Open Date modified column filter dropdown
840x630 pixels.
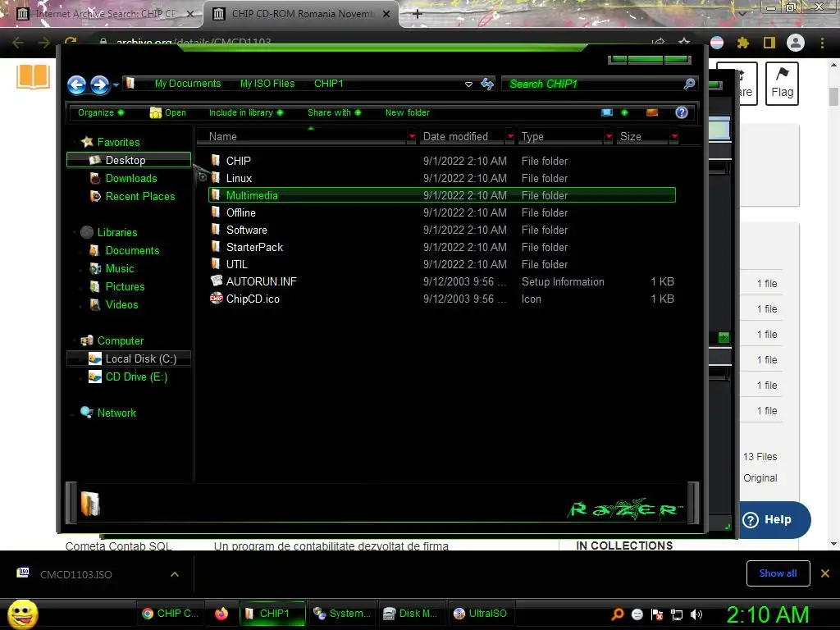tap(510, 137)
